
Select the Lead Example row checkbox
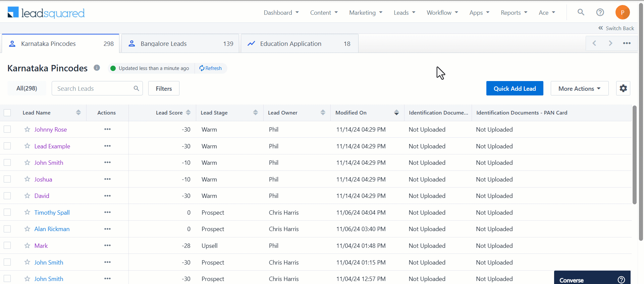[7, 146]
